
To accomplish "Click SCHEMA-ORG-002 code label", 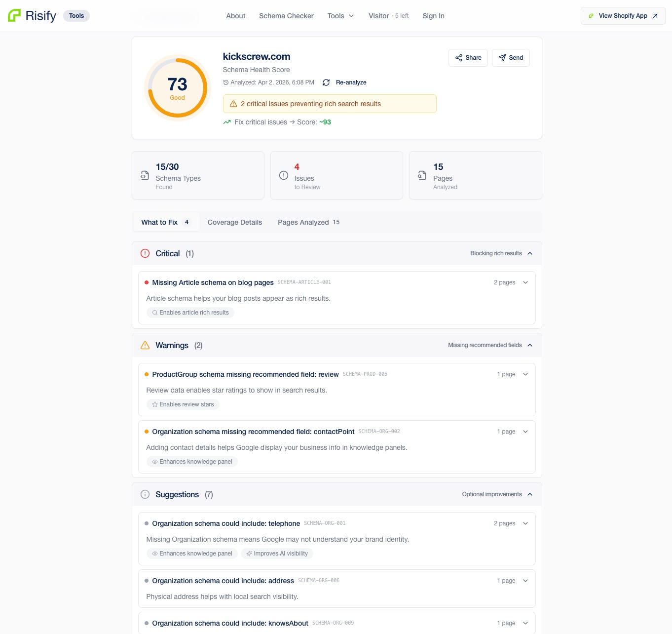I will click(379, 432).
